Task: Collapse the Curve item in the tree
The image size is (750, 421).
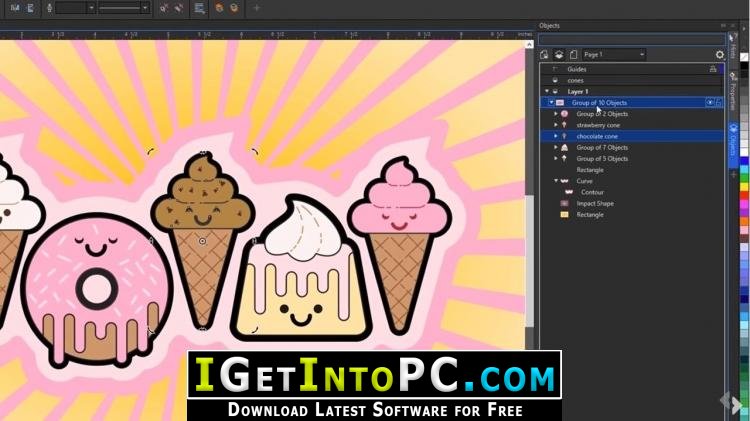Action: pos(556,181)
